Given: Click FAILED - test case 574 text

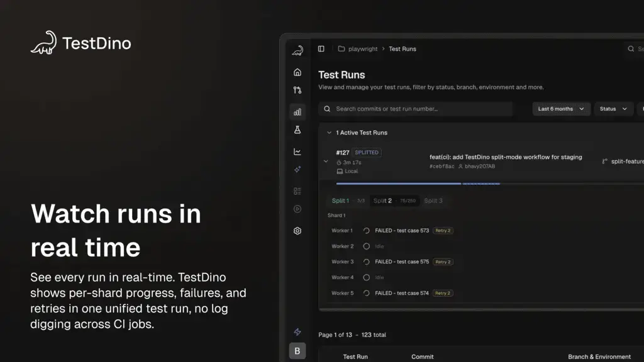Looking at the screenshot, I should (402, 293).
